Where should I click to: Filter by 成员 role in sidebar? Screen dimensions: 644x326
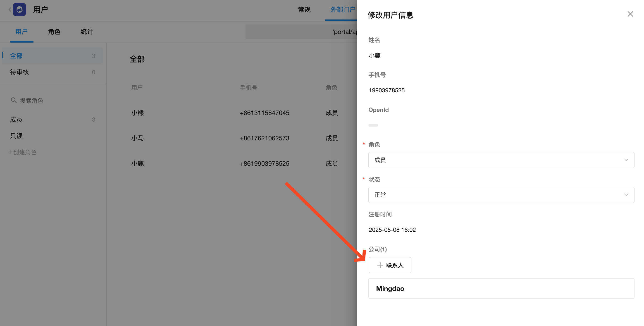tap(17, 119)
